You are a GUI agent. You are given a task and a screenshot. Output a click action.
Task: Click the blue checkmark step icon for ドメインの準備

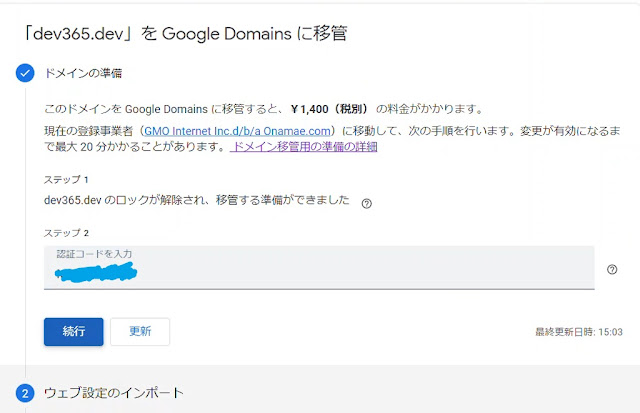25,73
